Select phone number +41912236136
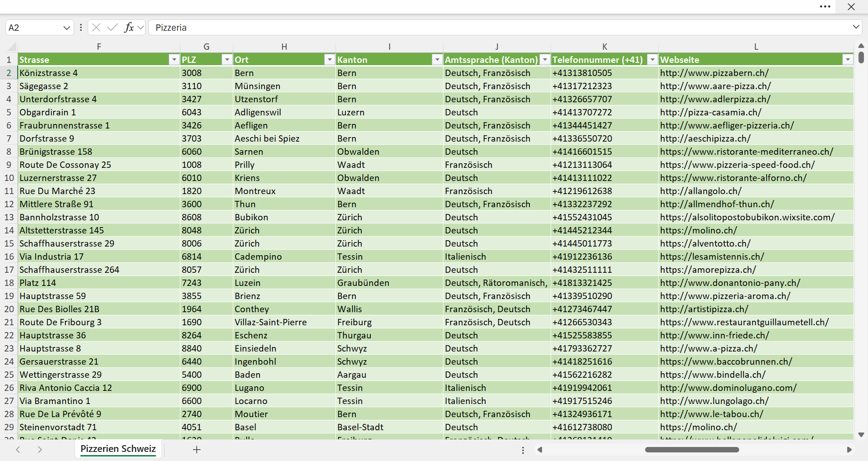This screenshot has width=868, height=461. (x=604, y=257)
